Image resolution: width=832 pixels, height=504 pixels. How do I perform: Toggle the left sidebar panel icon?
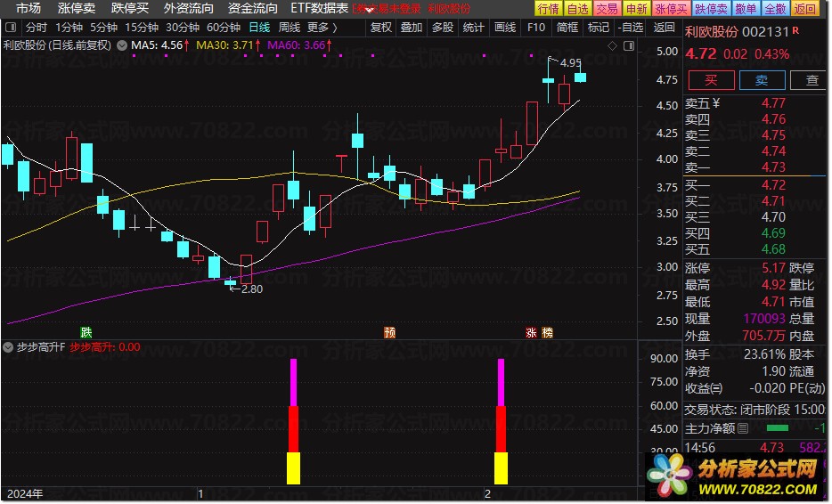pos(11,27)
